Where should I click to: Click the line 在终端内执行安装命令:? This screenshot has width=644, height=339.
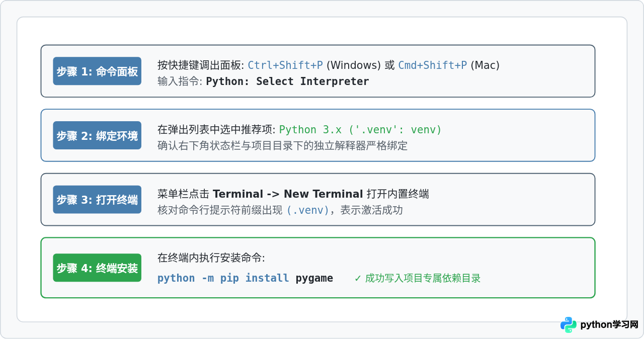point(211,258)
